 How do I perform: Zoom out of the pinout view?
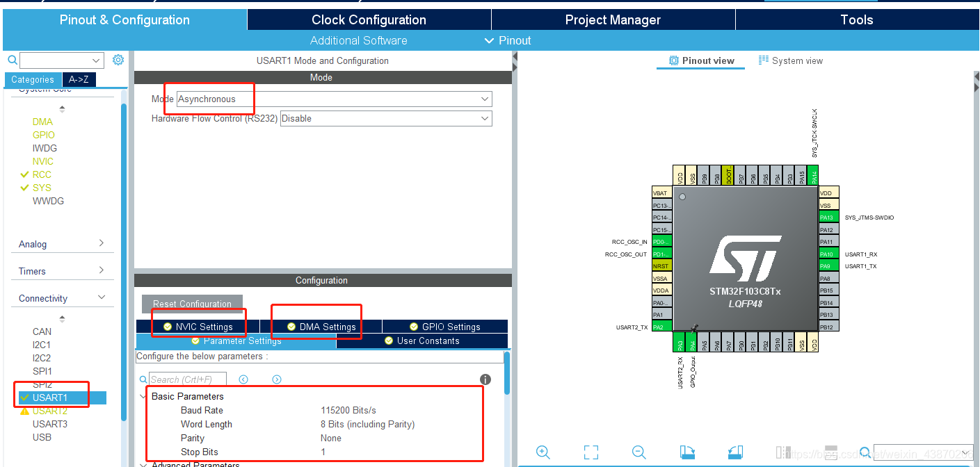tap(639, 452)
